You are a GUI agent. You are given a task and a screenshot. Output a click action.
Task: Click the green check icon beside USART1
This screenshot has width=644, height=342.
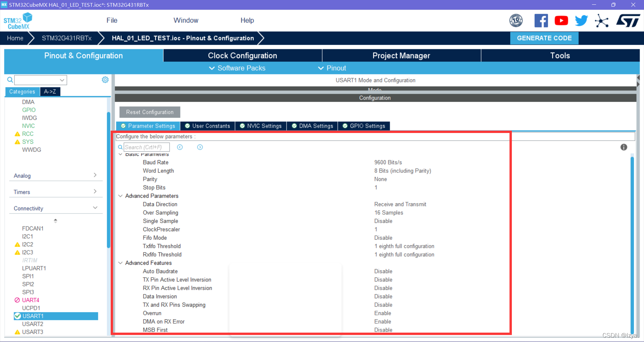pyautogui.click(x=18, y=316)
